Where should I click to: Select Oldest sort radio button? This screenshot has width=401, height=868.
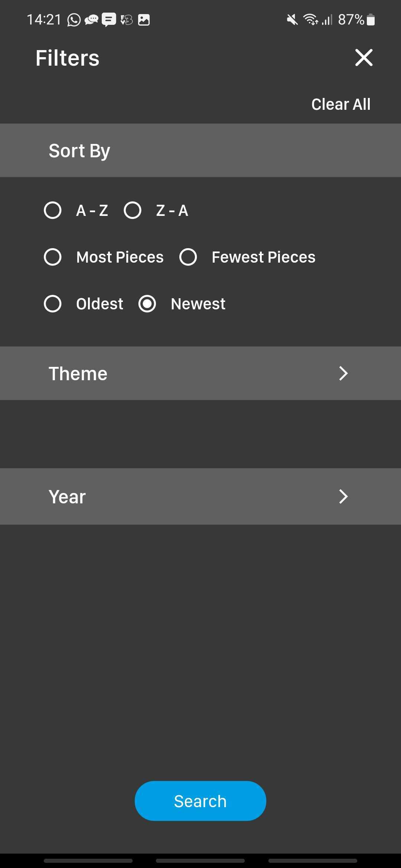53,304
